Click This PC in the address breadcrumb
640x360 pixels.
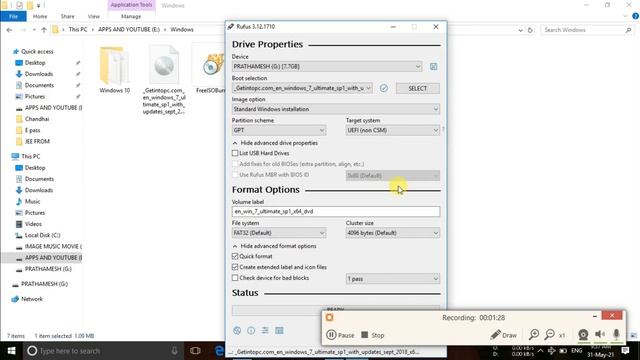[x=78, y=30]
